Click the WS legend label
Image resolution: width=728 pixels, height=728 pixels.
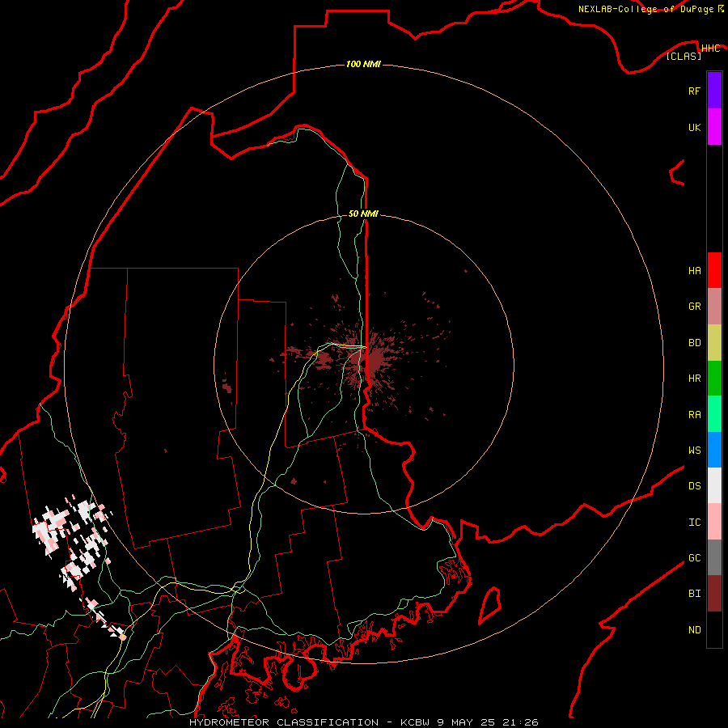[x=694, y=451]
